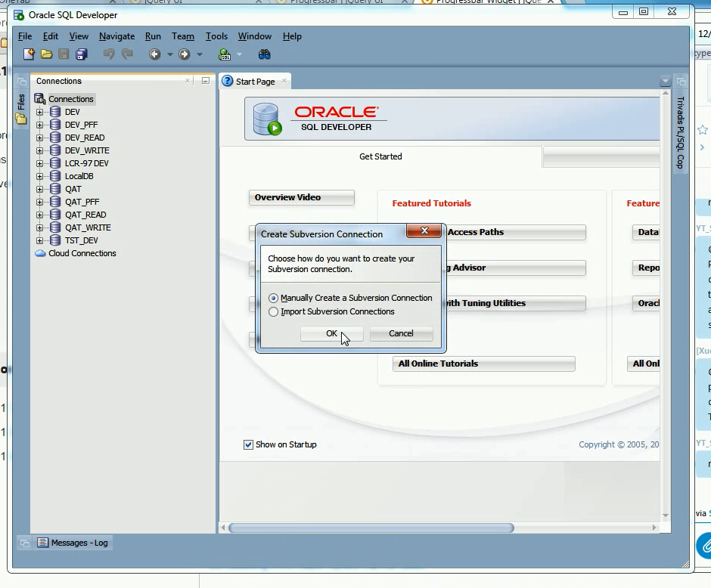Expand the DEV_PFF connection node
711x588 pixels.
[39, 125]
